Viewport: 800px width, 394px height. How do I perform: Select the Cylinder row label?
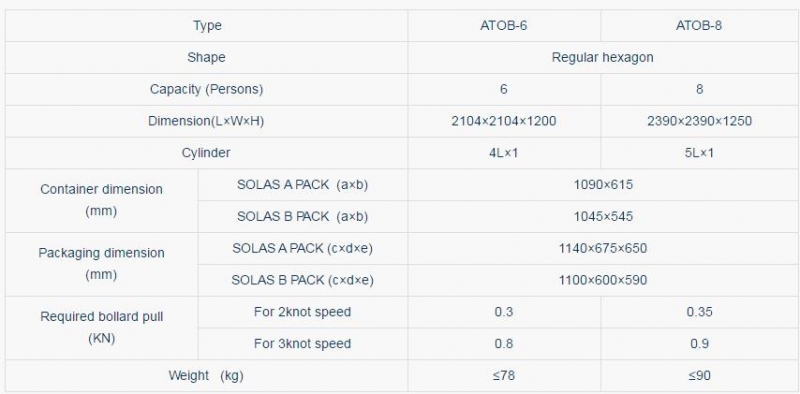click(x=207, y=153)
